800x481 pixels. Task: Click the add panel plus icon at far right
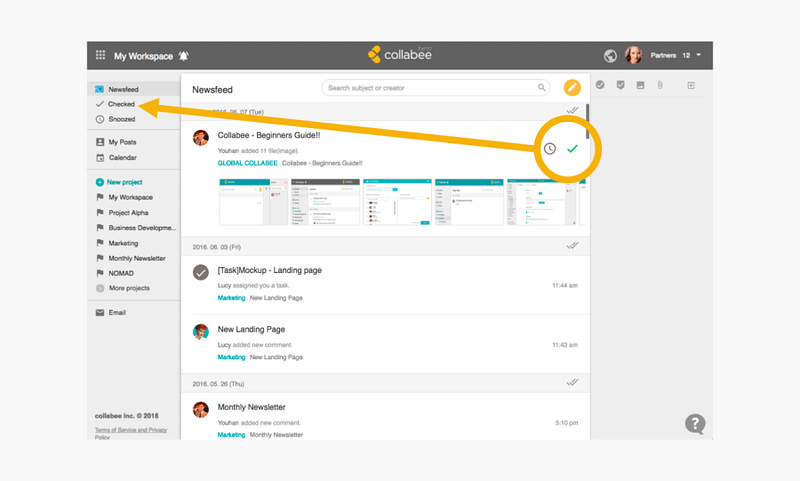pyautogui.click(x=691, y=85)
